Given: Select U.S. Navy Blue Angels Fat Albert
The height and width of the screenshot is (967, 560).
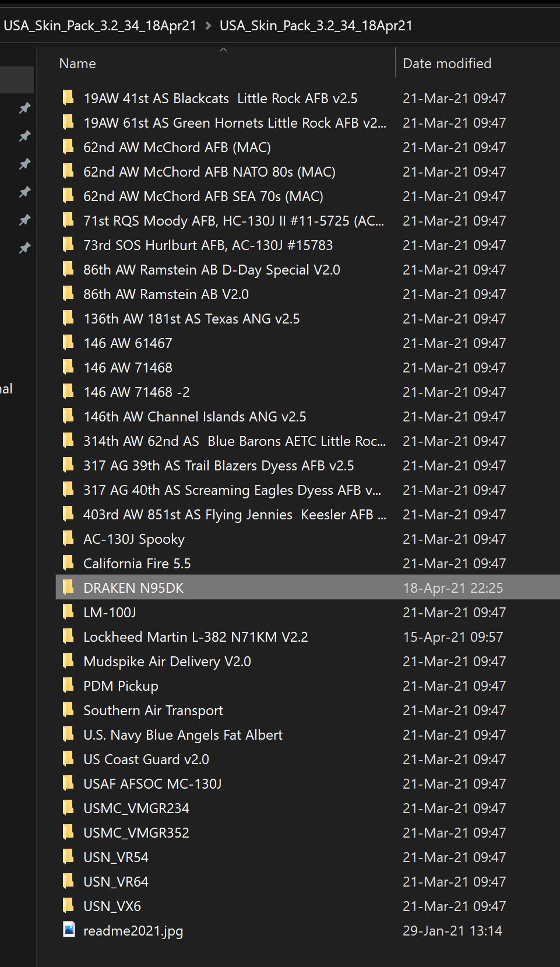Looking at the screenshot, I should 182,734.
